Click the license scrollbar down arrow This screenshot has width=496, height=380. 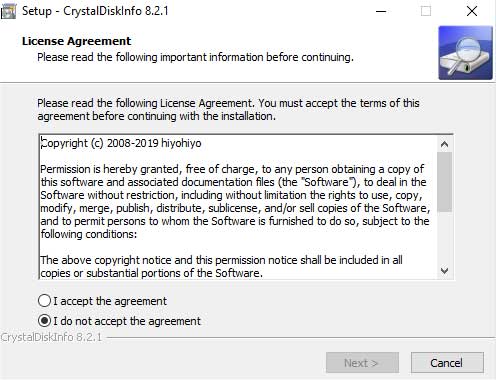click(444, 270)
